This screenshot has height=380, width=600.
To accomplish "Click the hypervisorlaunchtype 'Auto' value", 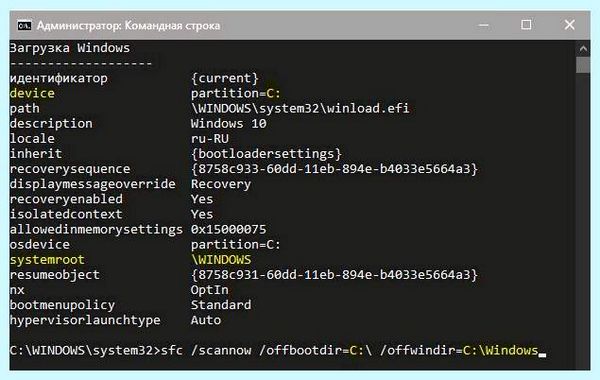I will point(206,320).
